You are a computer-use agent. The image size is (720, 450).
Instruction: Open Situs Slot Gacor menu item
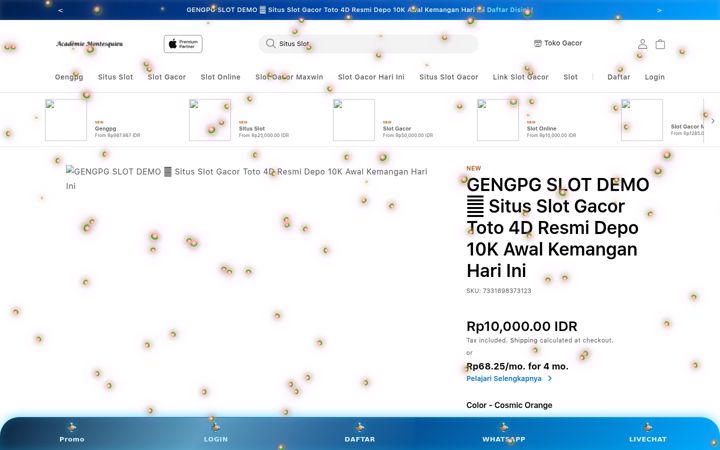449,77
